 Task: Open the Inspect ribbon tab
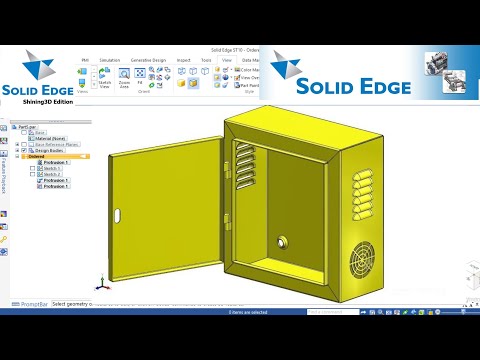tap(183, 60)
